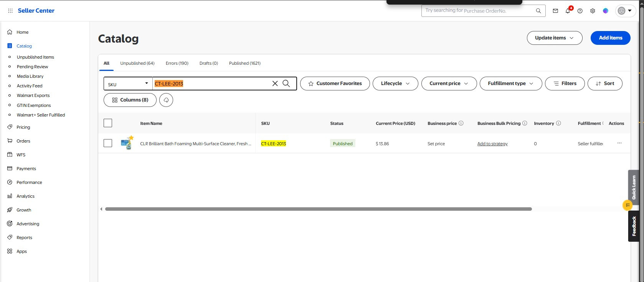Open info icon beside Business Bulk Pricing
Viewport: 644px width, 282px height.
525,123
